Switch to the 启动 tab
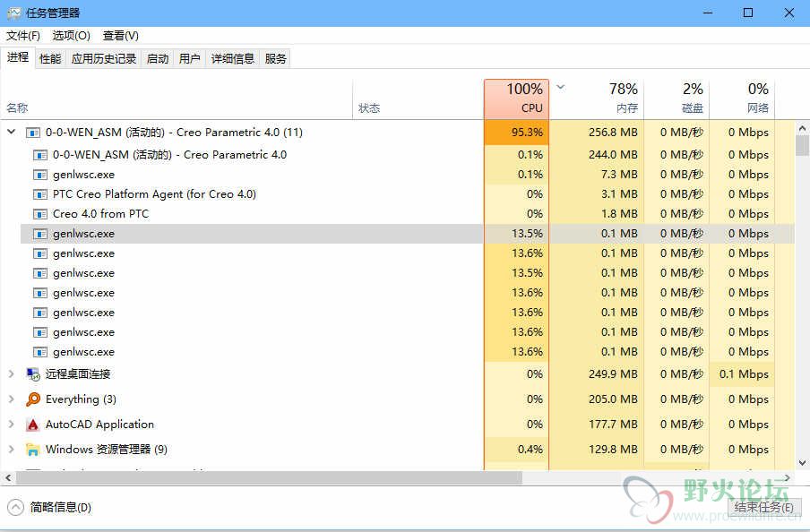Viewport: 810px width, 532px height. (x=158, y=59)
